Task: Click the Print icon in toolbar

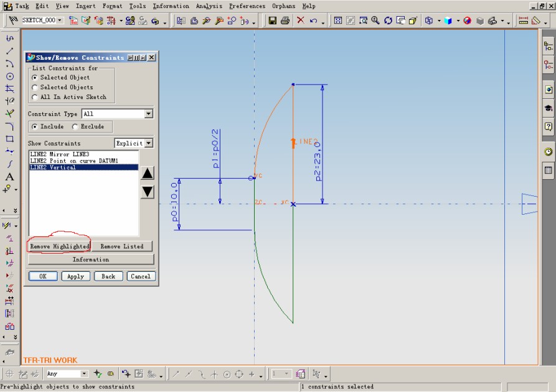Action: [x=285, y=21]
